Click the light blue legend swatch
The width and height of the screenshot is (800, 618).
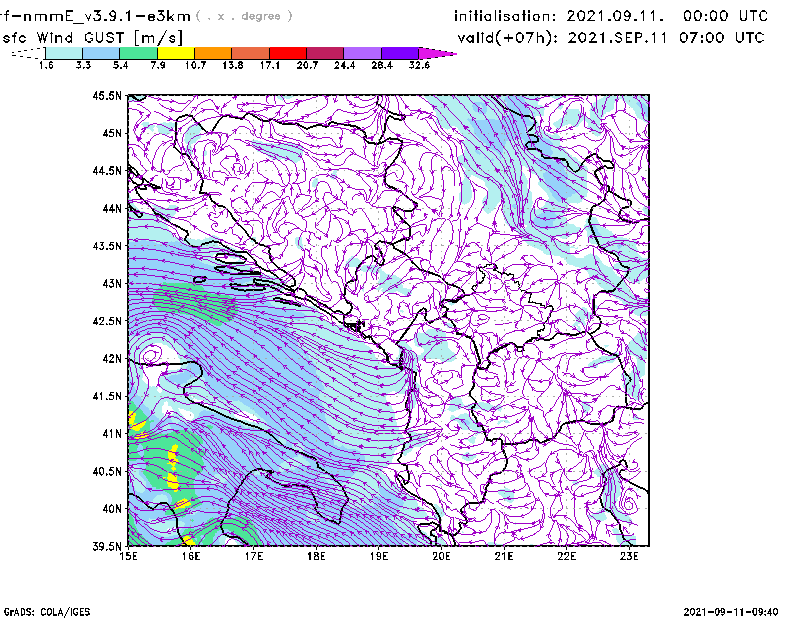(x=101, y=53)
